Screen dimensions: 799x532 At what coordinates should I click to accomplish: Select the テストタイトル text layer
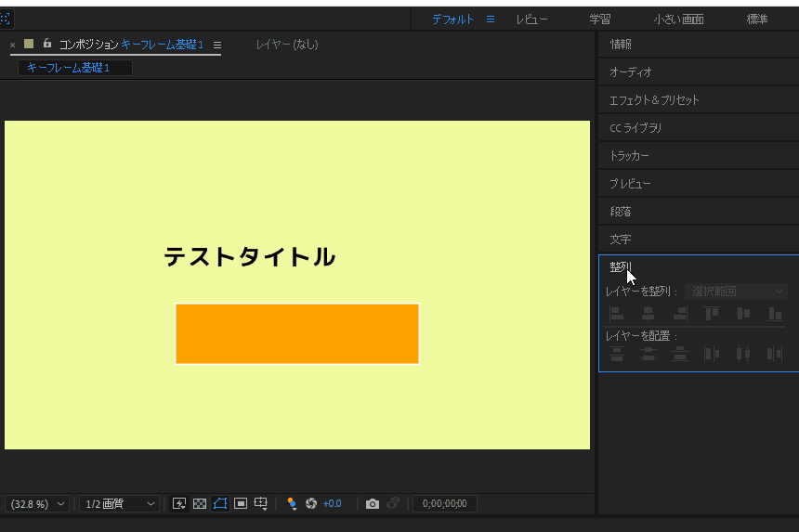(x=249, y=256)
